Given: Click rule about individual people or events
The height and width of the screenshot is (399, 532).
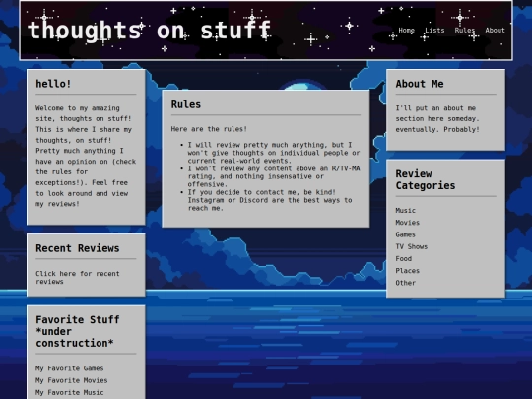Looking at the screenshot, I should coord(274,153).
